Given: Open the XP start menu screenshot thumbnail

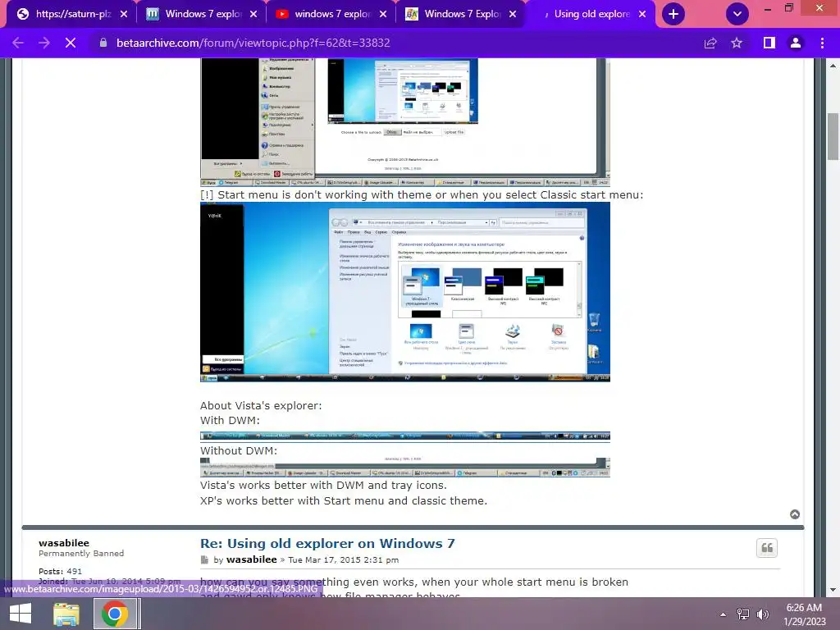Looking at the screenshot, I should click(x=405, y=121).
